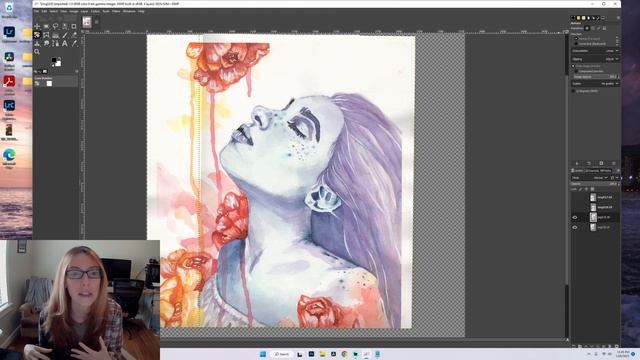Screen dimensions: 640x360
Task: Select the topmost layer thumbnail in Layers
Action: [x=593, y=197]
